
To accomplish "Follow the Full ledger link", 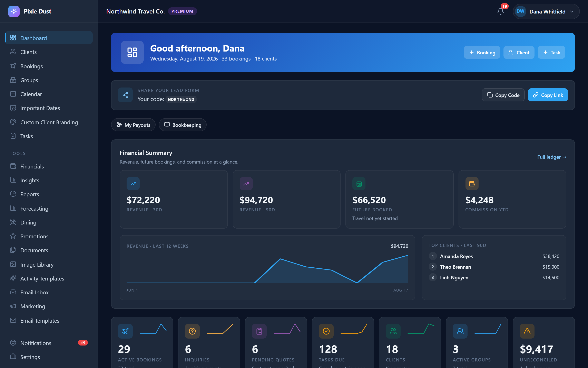I will tap(551, 157).
